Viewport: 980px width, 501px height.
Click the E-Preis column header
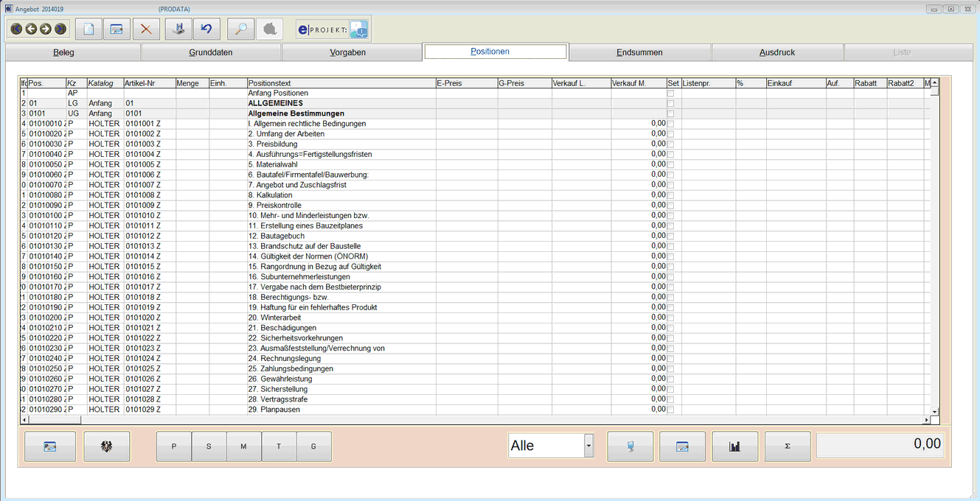pos(467,83)
